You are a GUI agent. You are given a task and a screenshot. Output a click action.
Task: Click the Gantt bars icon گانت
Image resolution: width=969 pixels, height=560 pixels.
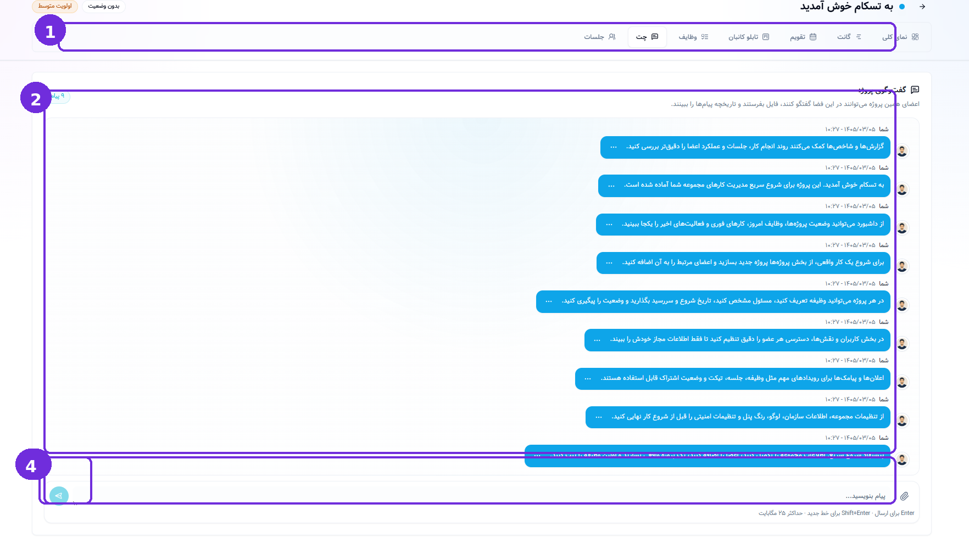pyautogui.click(x=859, y=37)
